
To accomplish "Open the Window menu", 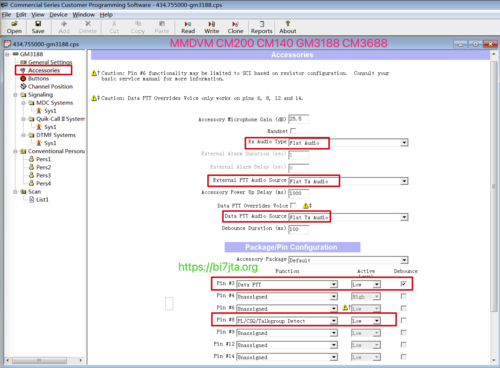I will [84, 15].
